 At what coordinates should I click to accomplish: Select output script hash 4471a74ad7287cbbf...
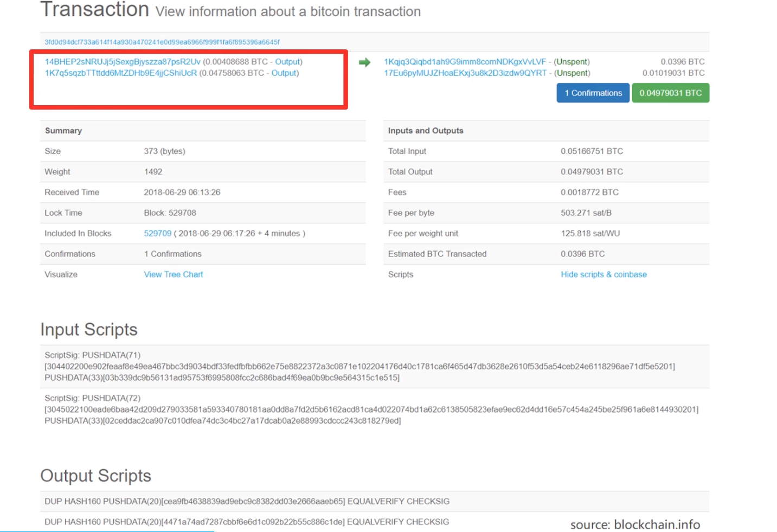point(253,522)
